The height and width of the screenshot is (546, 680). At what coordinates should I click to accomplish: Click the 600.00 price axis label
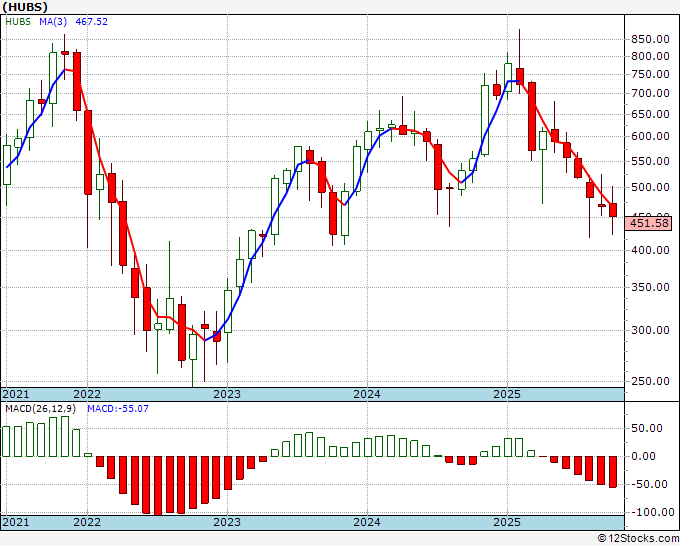[x=649, y=136]
